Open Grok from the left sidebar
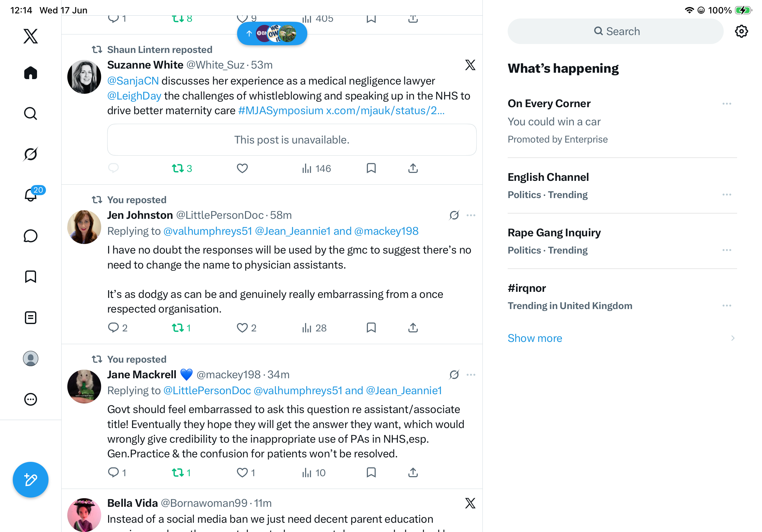This screenshot has height=532, width=762. click(31, 154)
